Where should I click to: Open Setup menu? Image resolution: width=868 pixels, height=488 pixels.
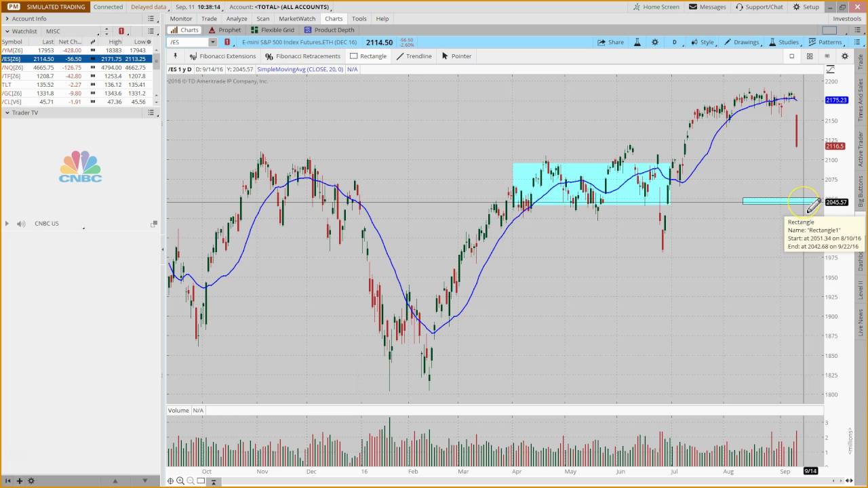click(806, 7)
